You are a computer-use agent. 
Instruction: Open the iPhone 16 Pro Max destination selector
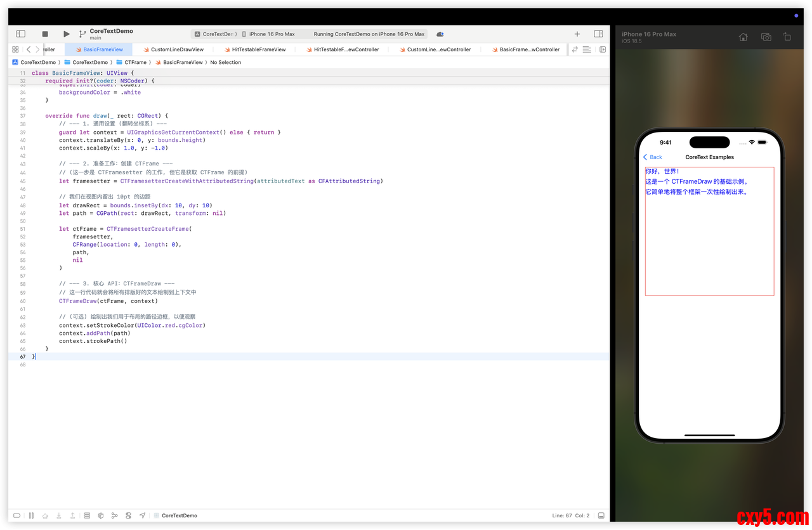(x=271, y=34)
